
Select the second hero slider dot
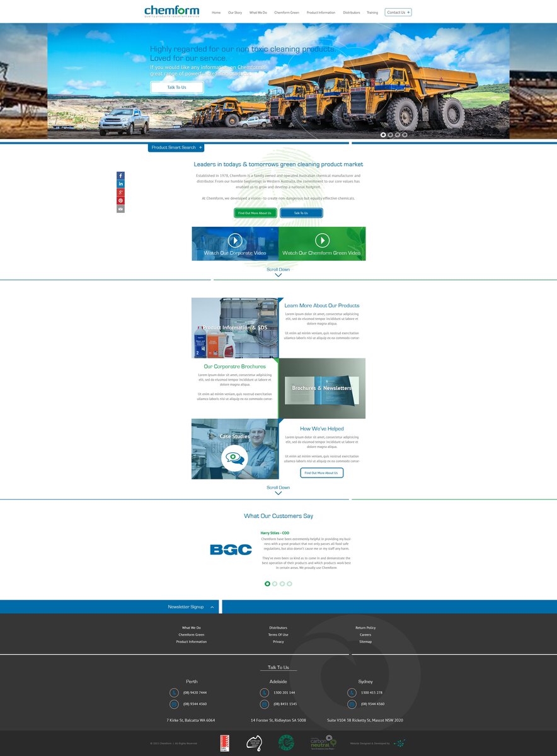coord(390,135)
